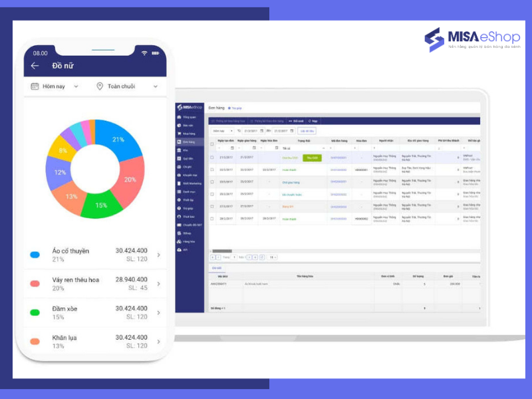Open the Toàn chuỗi location dropdown
The height and width of the screenshot is (399, 532).
point(127,86)
